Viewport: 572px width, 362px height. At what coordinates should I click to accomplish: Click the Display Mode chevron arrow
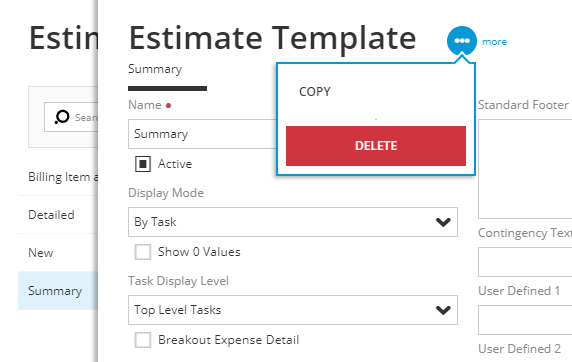tap(443, 222)
